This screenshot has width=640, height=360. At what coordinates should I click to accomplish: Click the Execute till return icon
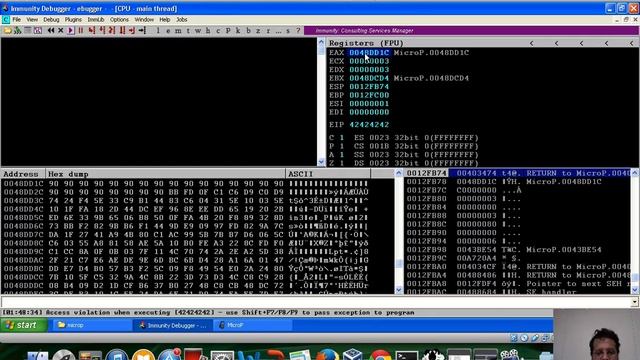click(x=131, y=31)
